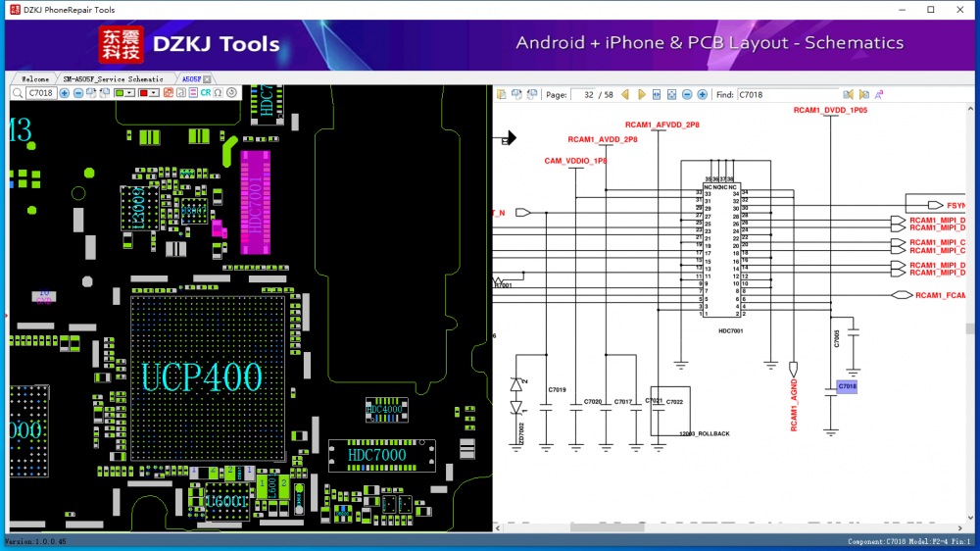Go to previous page in schematic viewer

tap(625, 95)
